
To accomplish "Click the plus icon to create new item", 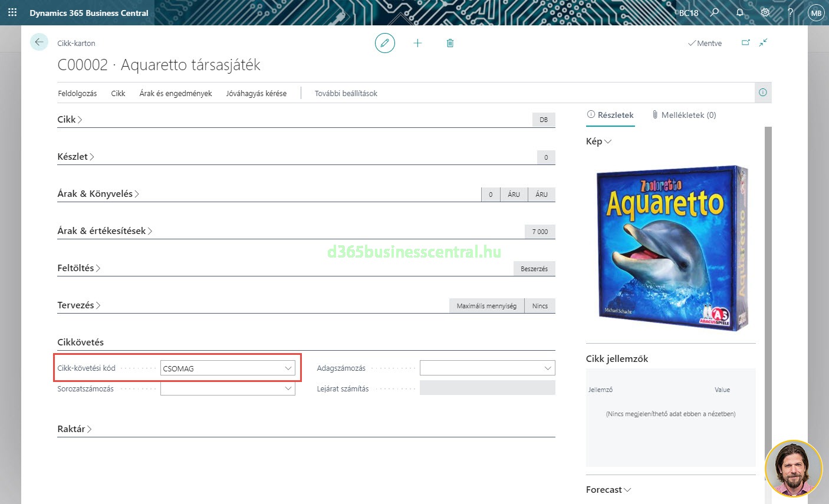I will click(x=417, y=43).
